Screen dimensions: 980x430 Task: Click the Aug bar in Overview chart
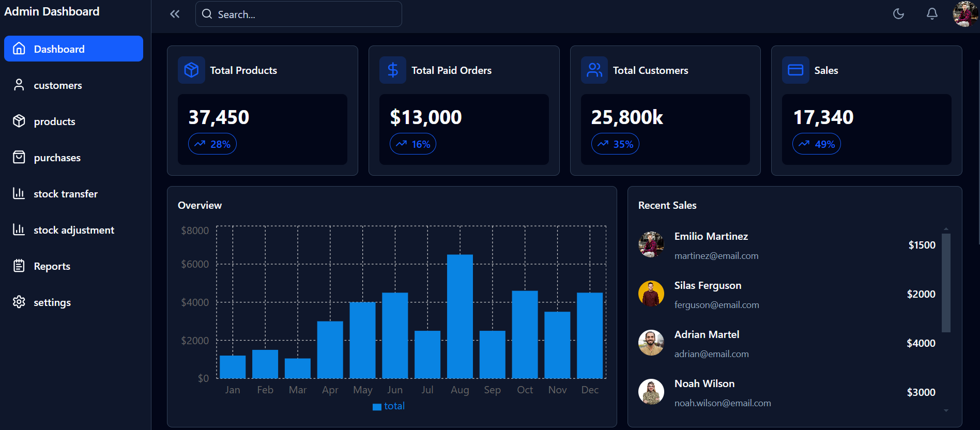(460, 316)
